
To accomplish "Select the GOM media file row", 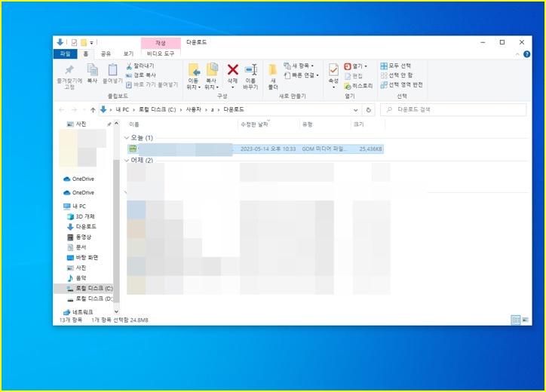I will tap(255, 149).
